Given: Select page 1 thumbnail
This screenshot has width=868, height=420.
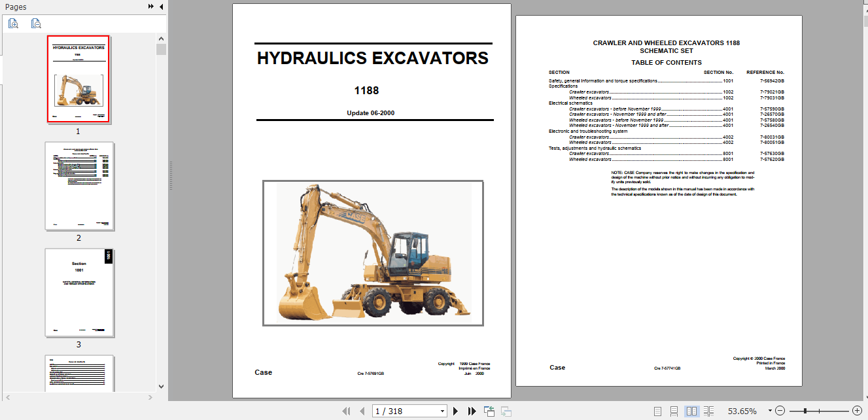Looking at the screenshot, I should (x=78, y=79).
